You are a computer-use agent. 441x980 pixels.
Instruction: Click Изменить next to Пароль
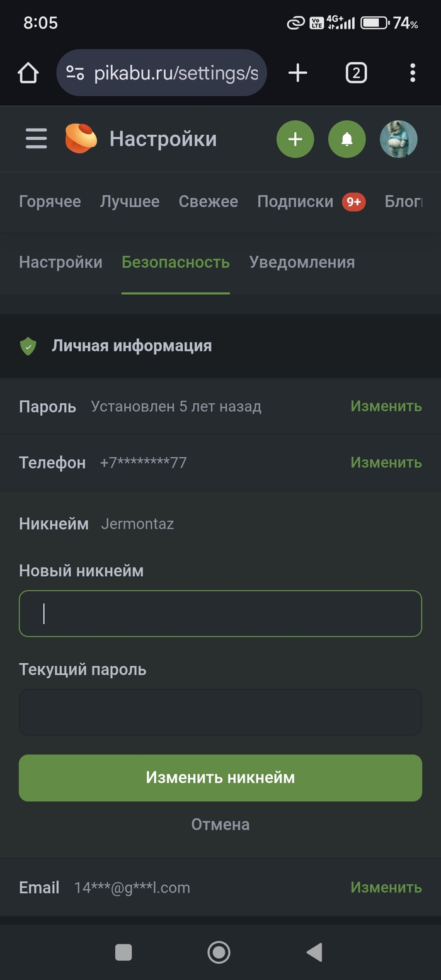click(386, 406)
